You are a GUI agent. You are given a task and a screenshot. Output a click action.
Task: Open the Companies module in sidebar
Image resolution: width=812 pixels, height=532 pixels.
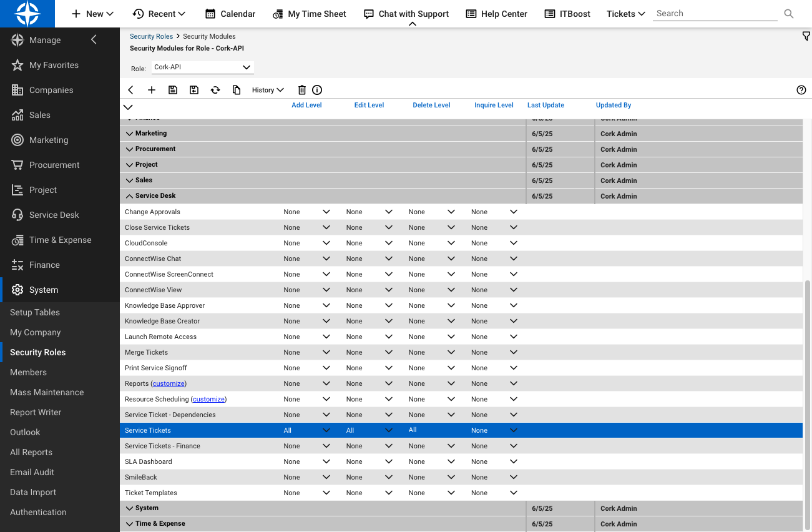coord(51,90)
